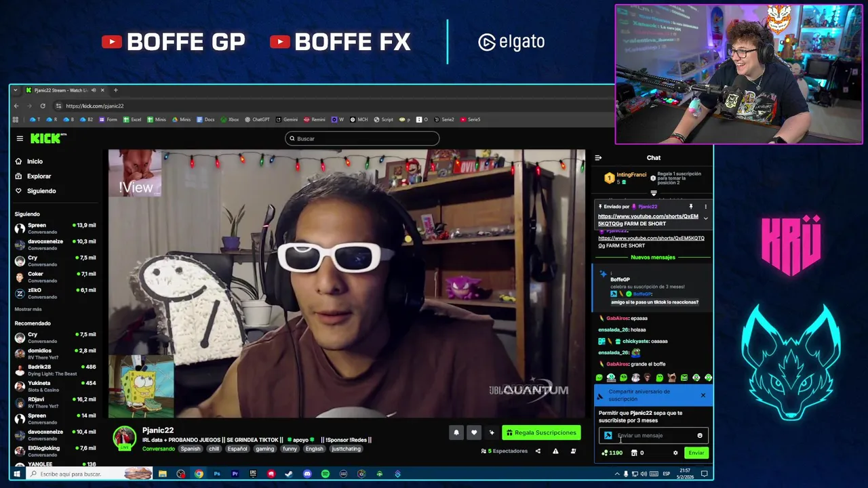Open the Windows Start menu
This screenshot has width=868, height=488.
pos(18,474)
